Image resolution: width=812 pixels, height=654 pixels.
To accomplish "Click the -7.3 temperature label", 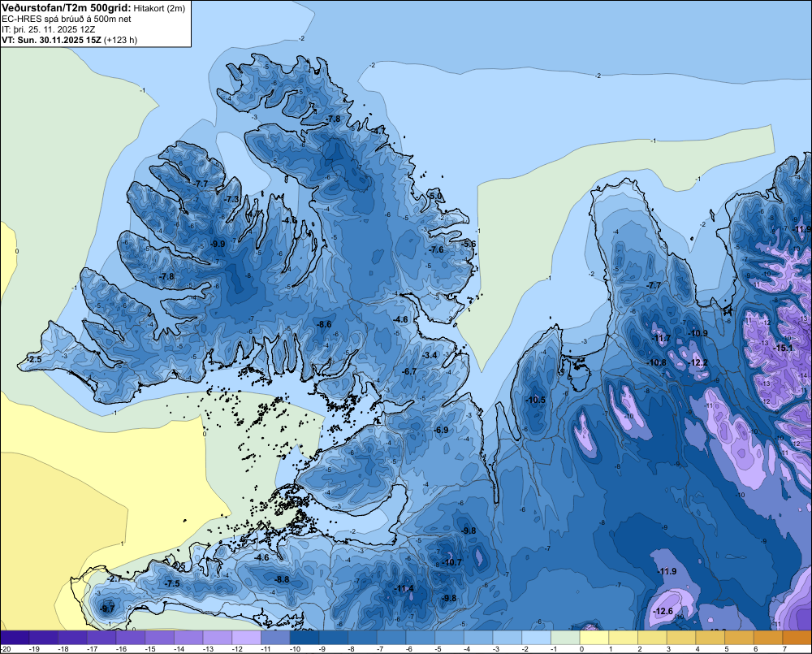I will (232, 200).
